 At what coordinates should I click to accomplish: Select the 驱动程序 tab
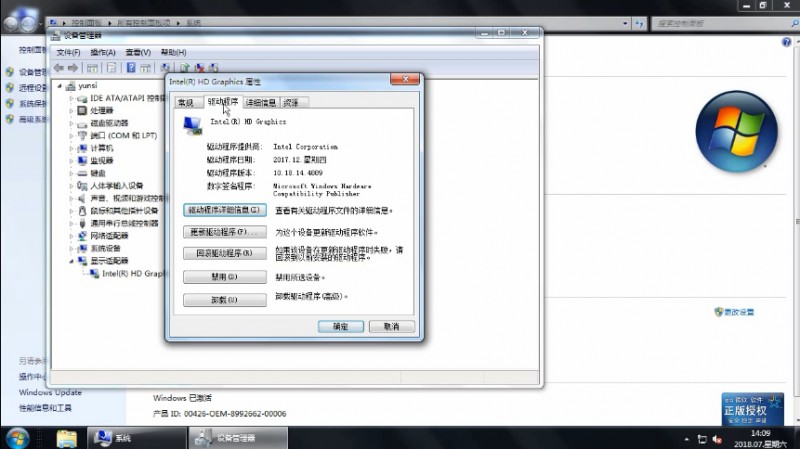click(223, 102)
